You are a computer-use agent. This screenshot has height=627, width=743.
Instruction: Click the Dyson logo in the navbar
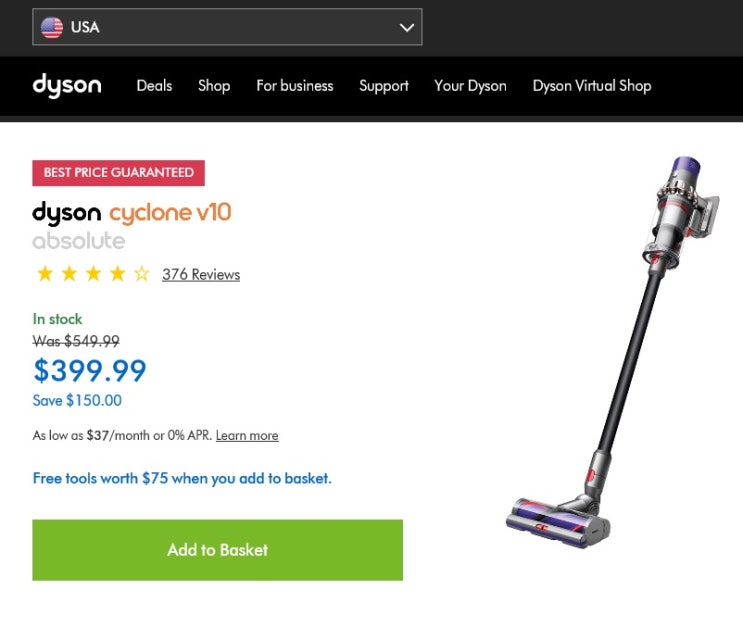pyautogui.click(x=67, y=86)
